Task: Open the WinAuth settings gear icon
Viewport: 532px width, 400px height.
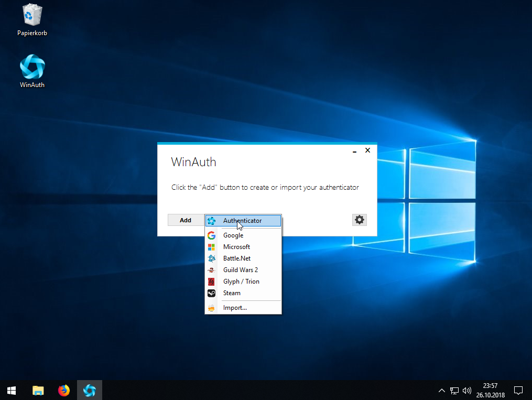Action: (x=359, y=220)
